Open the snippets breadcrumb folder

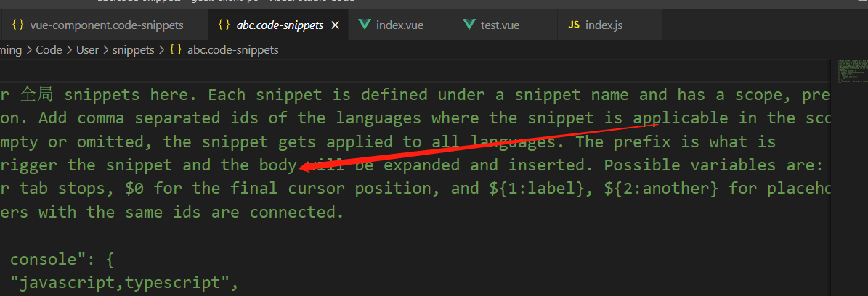pos(134,50)
